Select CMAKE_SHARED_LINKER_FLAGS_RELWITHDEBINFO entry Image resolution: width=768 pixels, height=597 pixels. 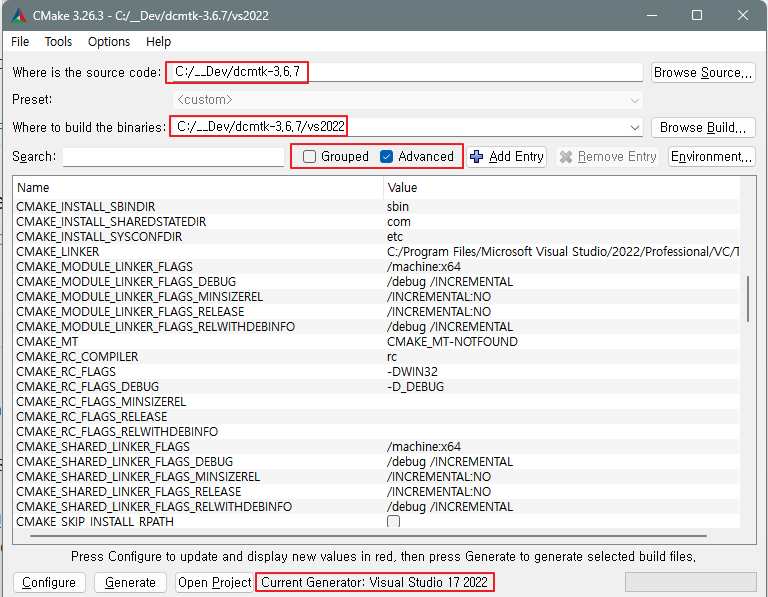pyautogui.click(x=154, y=506)
